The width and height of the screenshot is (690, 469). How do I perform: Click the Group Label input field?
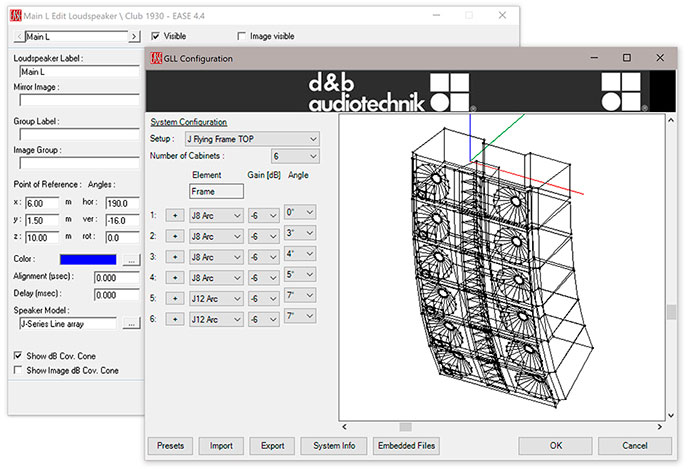(80, 134)
